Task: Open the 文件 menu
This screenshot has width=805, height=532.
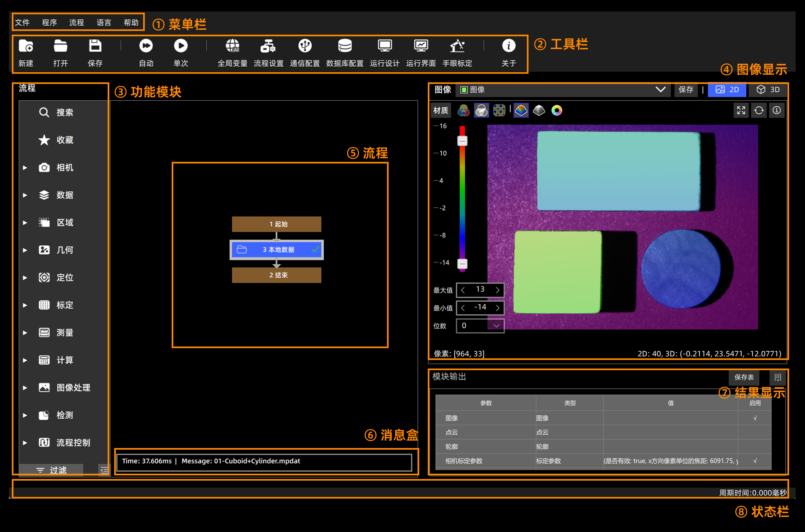Action: (x=22, y=22)
